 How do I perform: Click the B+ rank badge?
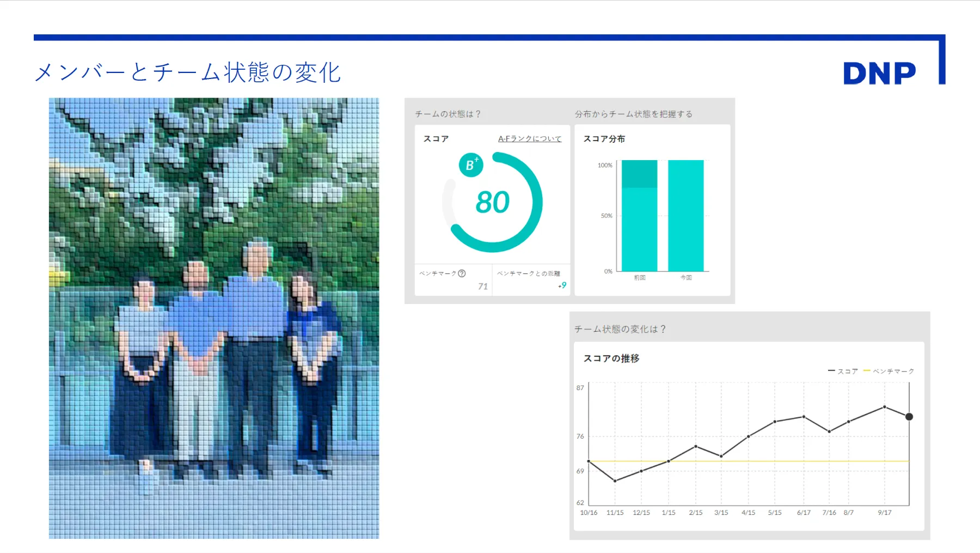point(471,165)
